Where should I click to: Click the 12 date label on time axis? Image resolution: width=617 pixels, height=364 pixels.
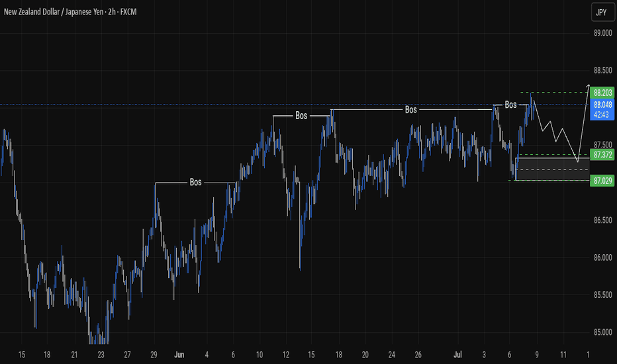286,355
